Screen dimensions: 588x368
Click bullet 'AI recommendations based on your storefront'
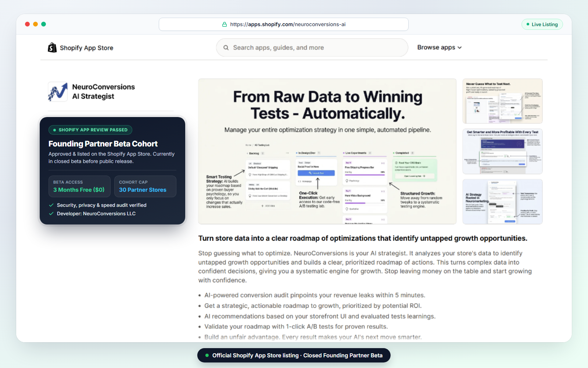[320, 316]
